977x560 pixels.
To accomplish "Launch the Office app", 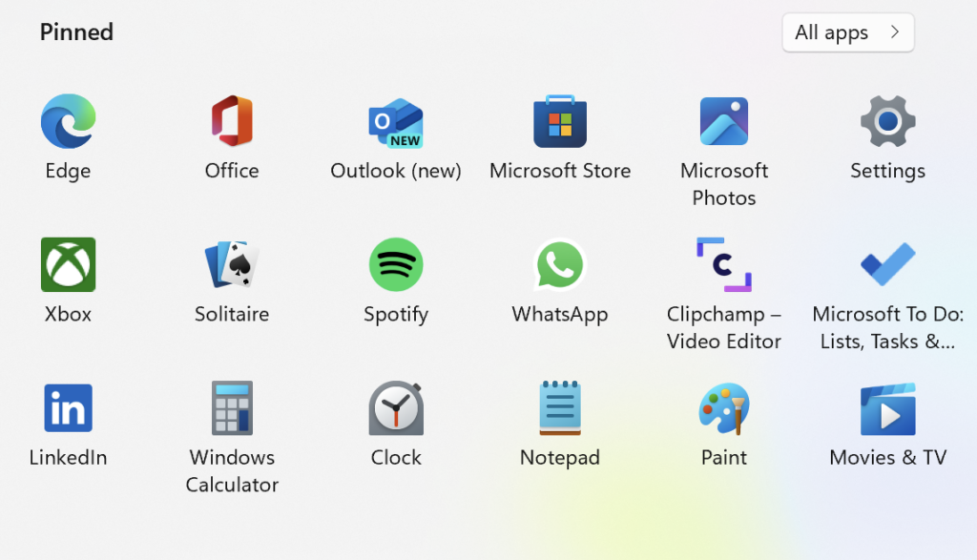I will (232, 121).
